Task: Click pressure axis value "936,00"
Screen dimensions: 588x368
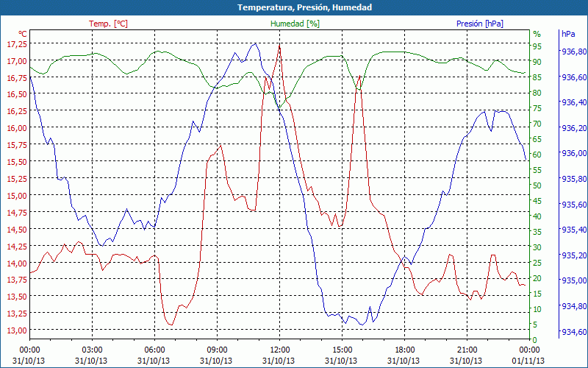Action: point(574,153)
